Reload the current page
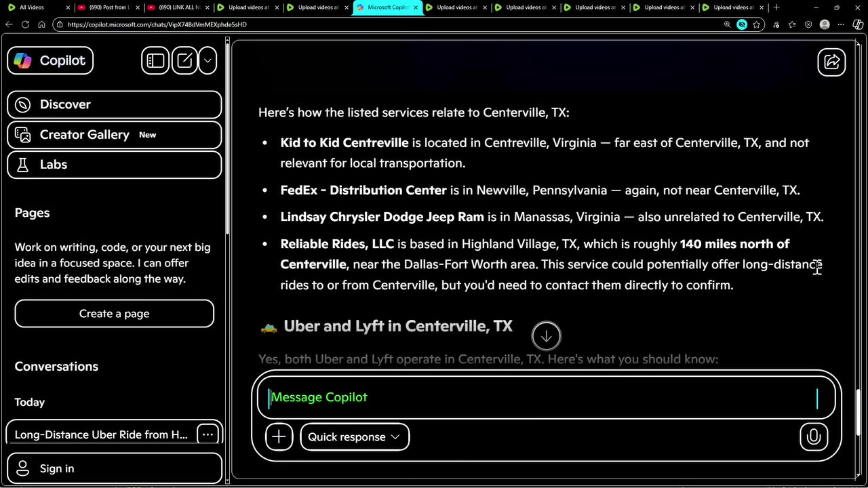868x488 pixels. tap(25, 24)
